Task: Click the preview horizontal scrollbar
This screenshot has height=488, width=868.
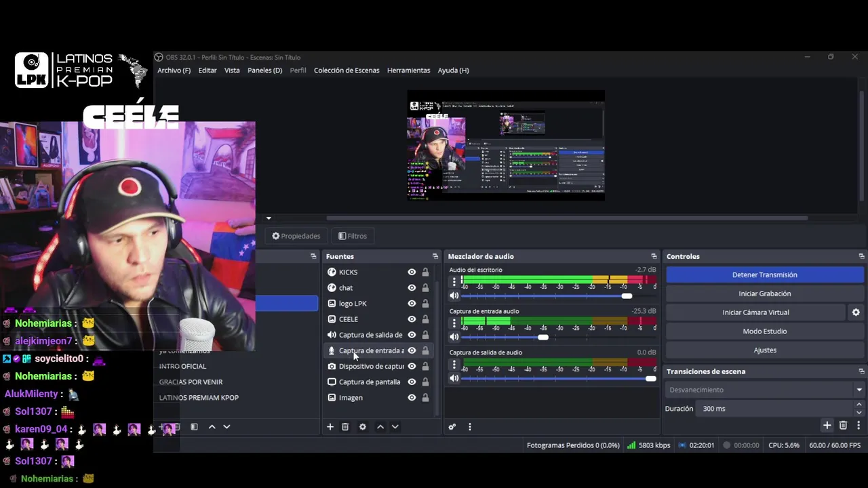Action: pos(566,218)
